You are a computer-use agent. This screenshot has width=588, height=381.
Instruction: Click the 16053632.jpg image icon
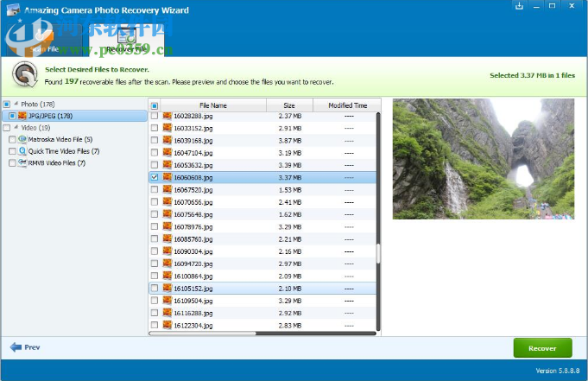pyautogui.click(x=168, y=165)
